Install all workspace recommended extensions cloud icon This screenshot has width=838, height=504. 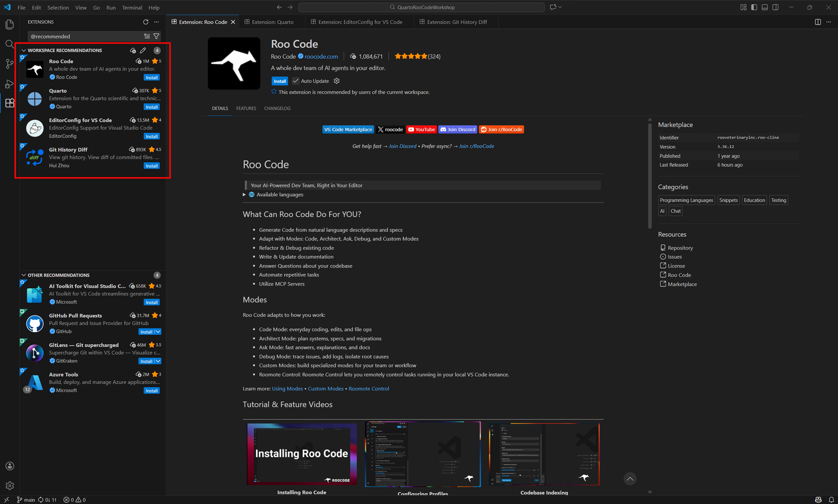coord(133,50)
